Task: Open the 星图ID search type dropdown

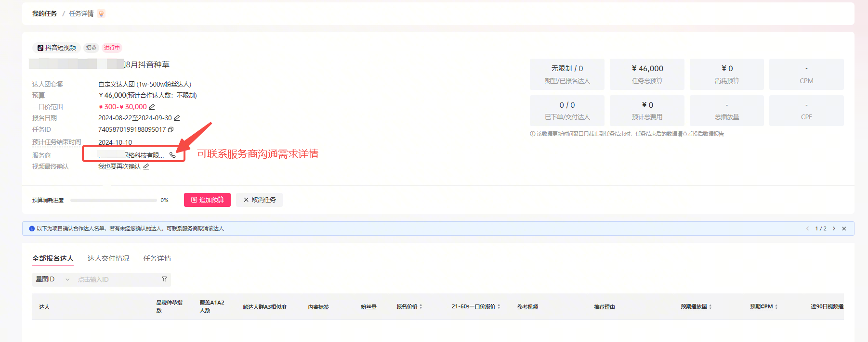Action: pos(53,279)
